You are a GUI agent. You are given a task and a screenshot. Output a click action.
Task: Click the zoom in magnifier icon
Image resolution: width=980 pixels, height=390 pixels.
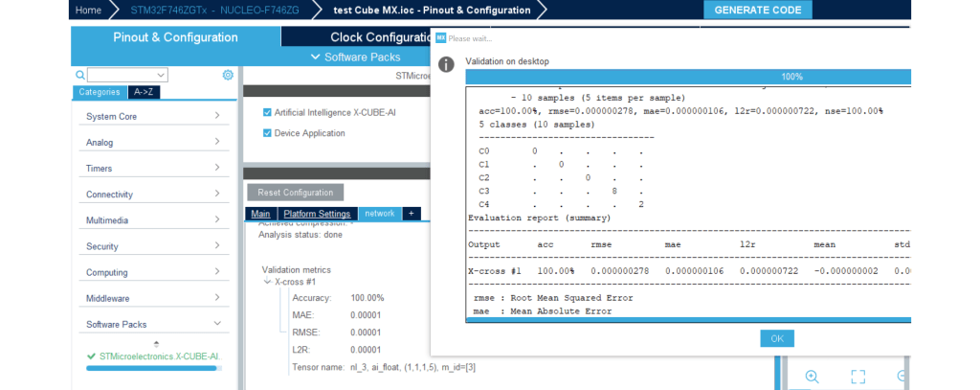(x=812, y=377)
